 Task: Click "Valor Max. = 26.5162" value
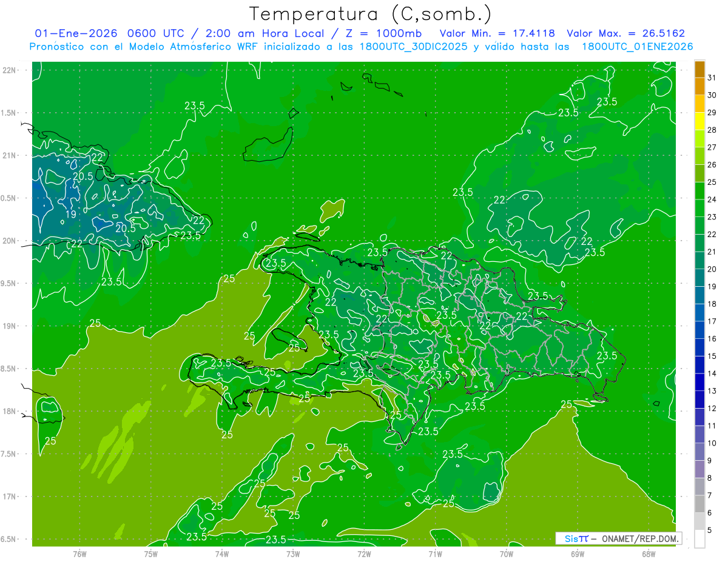click(x=626, y=33)
